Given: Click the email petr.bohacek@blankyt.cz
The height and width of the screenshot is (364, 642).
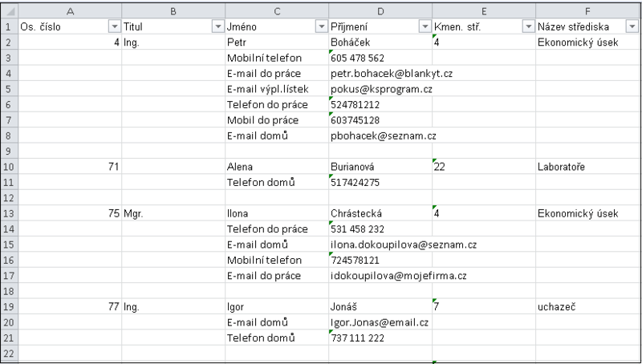Looking at the screenshot, I should (x=392, y=73).
